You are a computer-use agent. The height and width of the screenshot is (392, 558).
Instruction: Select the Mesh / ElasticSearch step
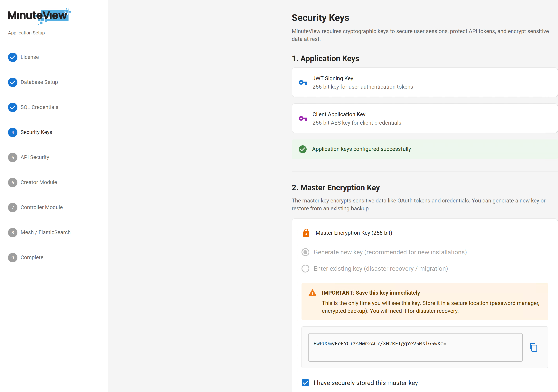(45, 232)
